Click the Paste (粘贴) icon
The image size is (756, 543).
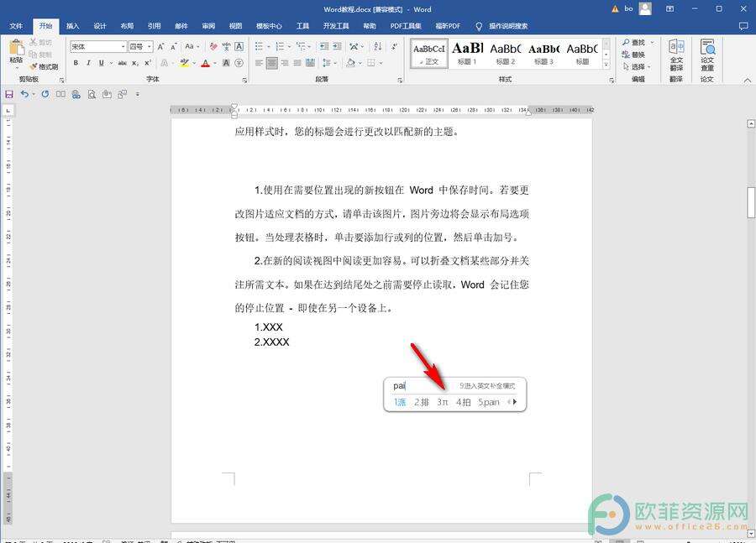(16, 48)
